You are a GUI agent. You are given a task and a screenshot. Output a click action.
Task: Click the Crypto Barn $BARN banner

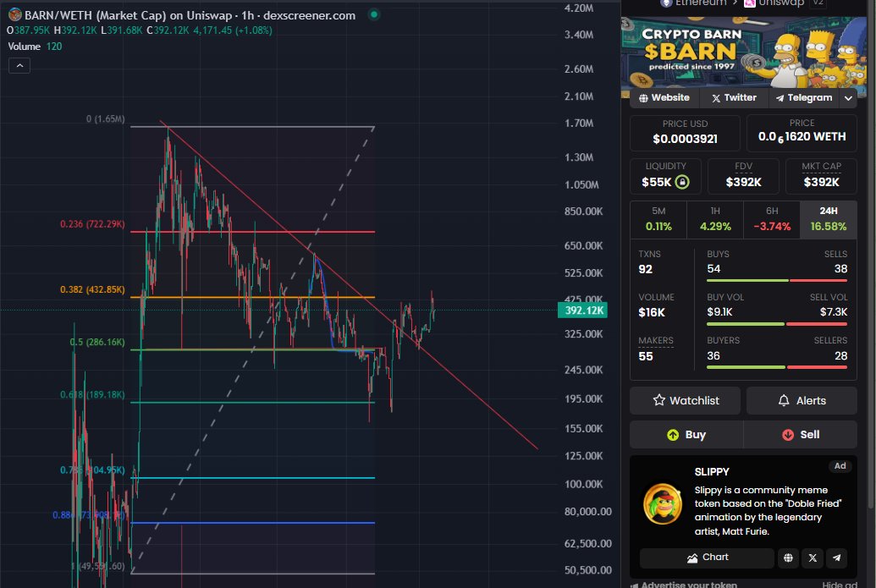coord(744,53)
